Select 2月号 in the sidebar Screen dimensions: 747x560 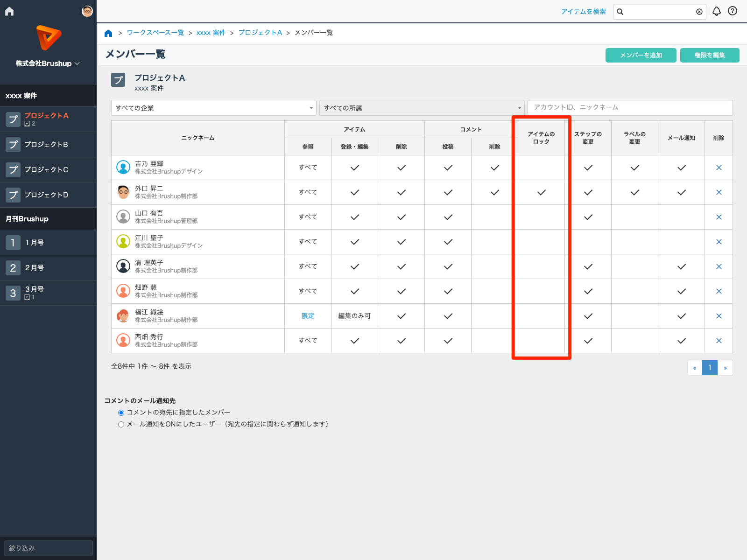pyautogui.click(x=35, y=268)
